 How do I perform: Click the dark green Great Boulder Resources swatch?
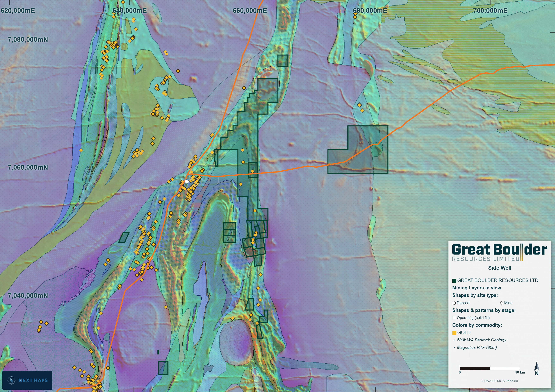(454, 280)
